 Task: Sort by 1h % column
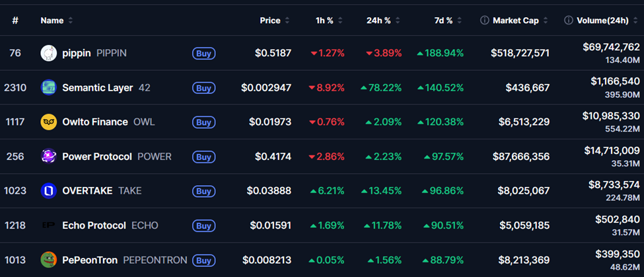click(x=340, y=20)
